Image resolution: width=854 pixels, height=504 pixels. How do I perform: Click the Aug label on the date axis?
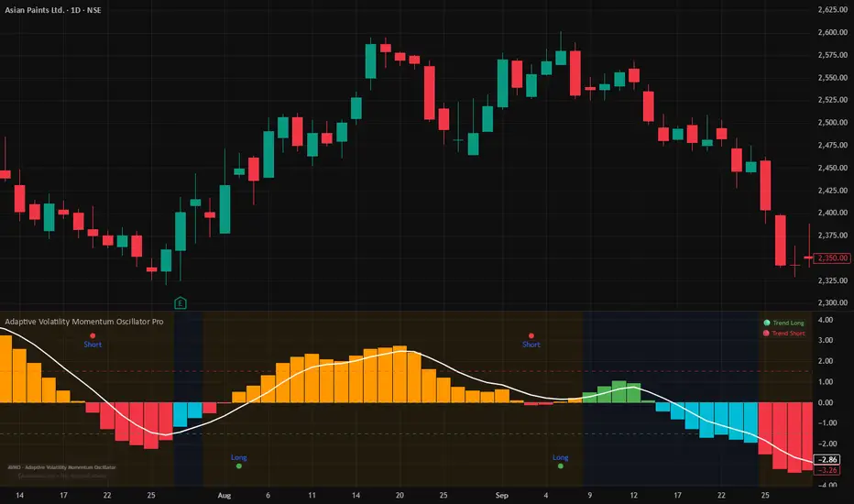point(224,495)
